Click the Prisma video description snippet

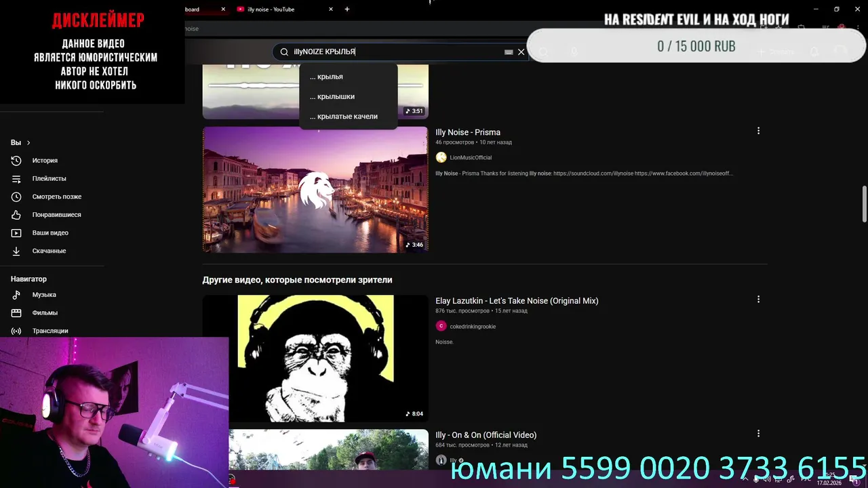(x=584, y=174)
